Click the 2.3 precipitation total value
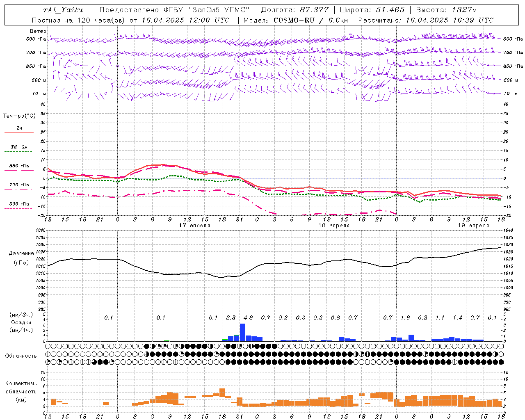Screen dimensions: 525x420 point(231,317)
